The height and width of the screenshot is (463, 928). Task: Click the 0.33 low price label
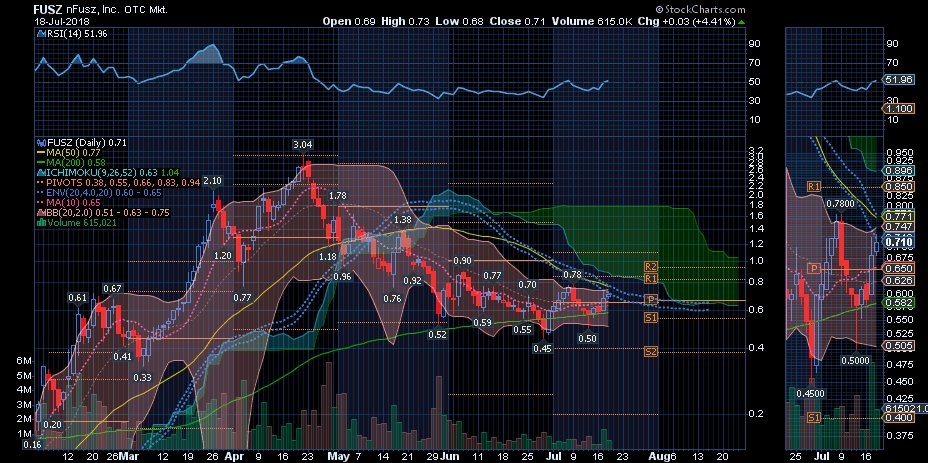point(142,377)
